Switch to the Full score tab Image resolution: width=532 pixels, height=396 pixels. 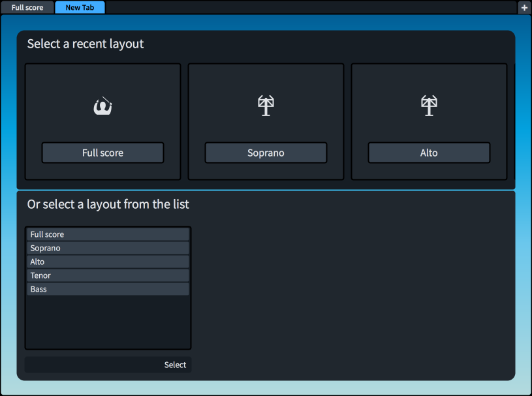[x=27, y=7]
